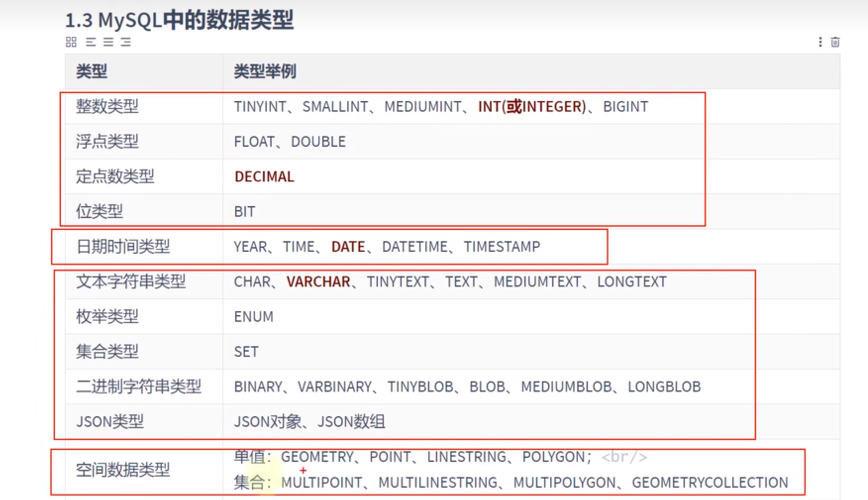Viewport: 868px width, 500px height.
Task: Click the word TINYINT
Action: click(260, 107)
